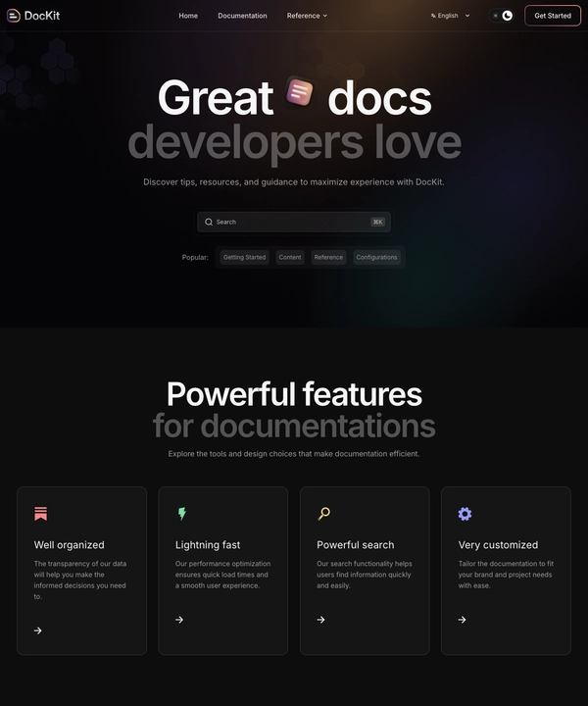The width and height of the screenshot is (588, 706).
Task: Go to the Home nav item
Action: click(x=188, y=16)
